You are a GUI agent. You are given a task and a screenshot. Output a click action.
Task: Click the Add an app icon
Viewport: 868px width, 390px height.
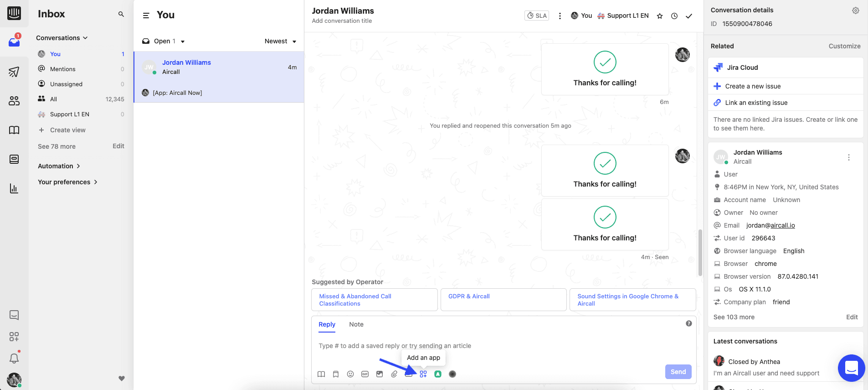[423, 374]
